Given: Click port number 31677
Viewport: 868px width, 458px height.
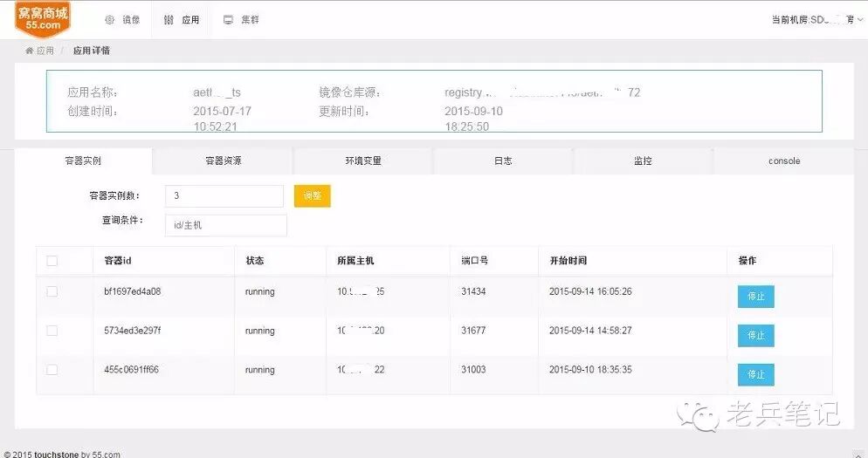Looking at the screenshot, I should click(x=473, y=331).
